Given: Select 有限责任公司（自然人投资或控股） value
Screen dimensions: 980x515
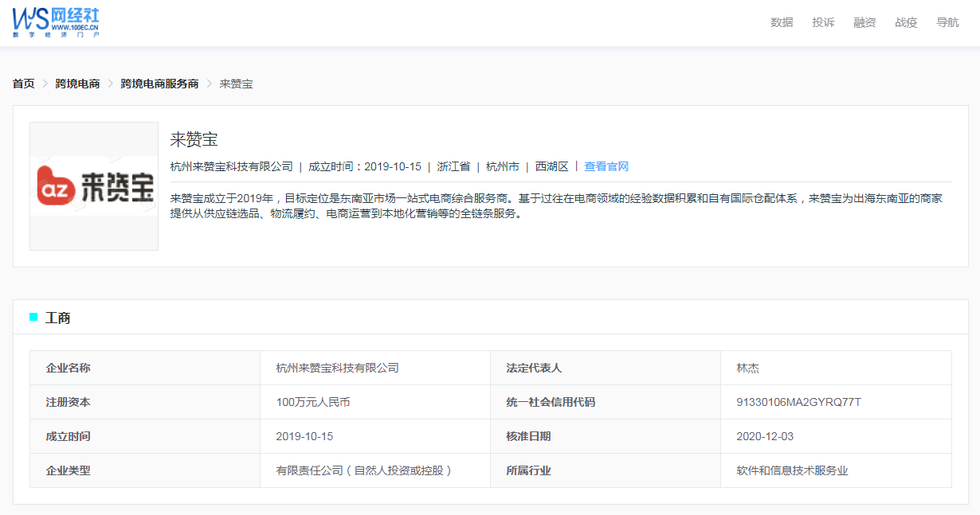Looking at the screenshot, I should [364, 470].
